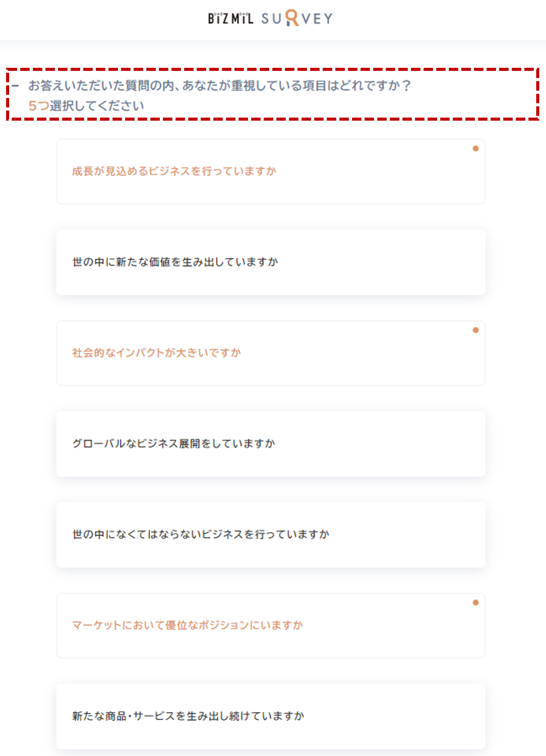Viewport: 546px width, 756px height.
Task: Click the BizMiL logo in header
Action: pos(231,18)
